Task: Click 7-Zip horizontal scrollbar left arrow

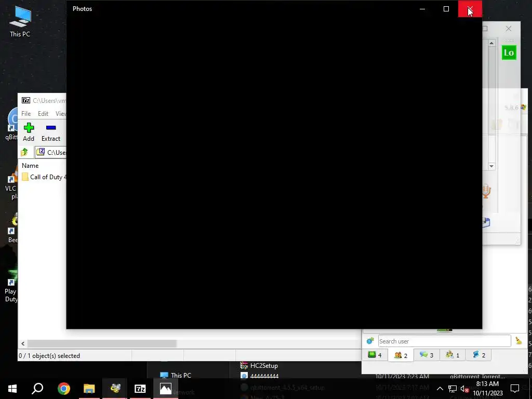Action: click(x=23, y=344)
